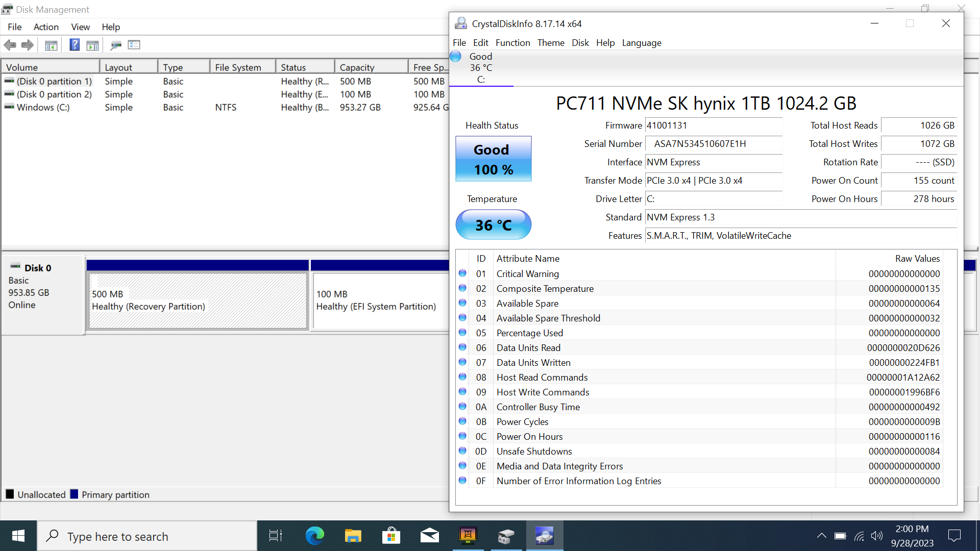Check the battery icon in system tray

840,536
